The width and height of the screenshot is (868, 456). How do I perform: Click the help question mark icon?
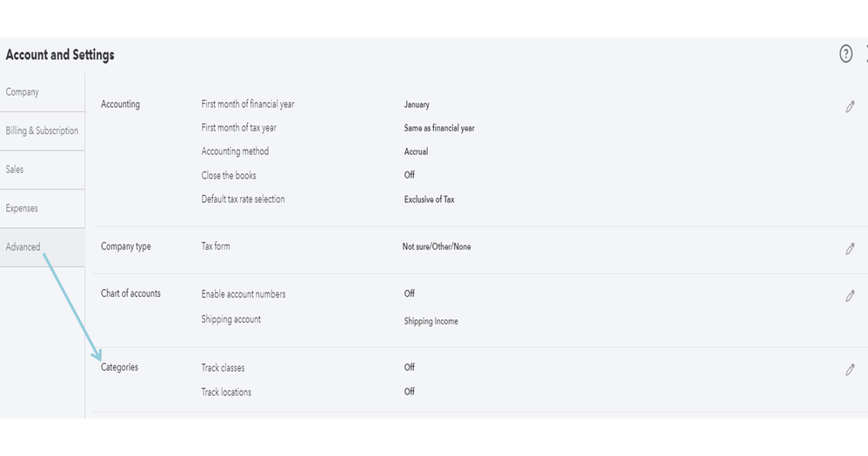pos(845,55)
